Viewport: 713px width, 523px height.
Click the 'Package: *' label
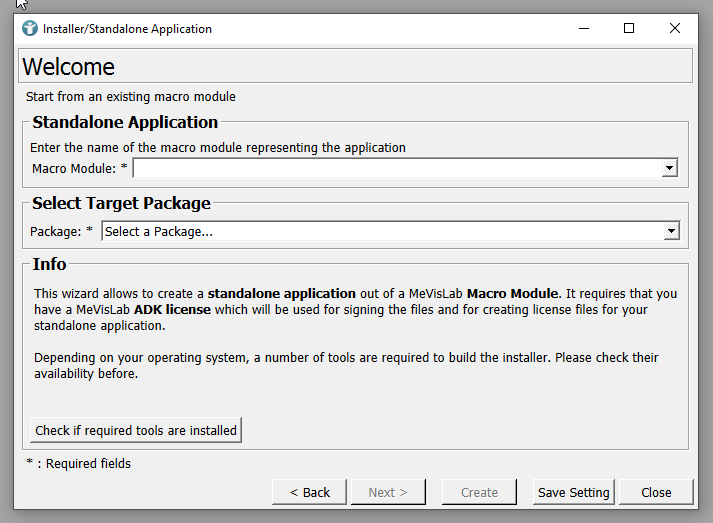[61, 232]
